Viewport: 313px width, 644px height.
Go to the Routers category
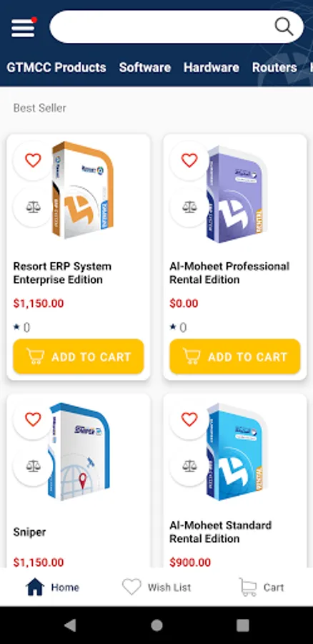click(274, 67)
